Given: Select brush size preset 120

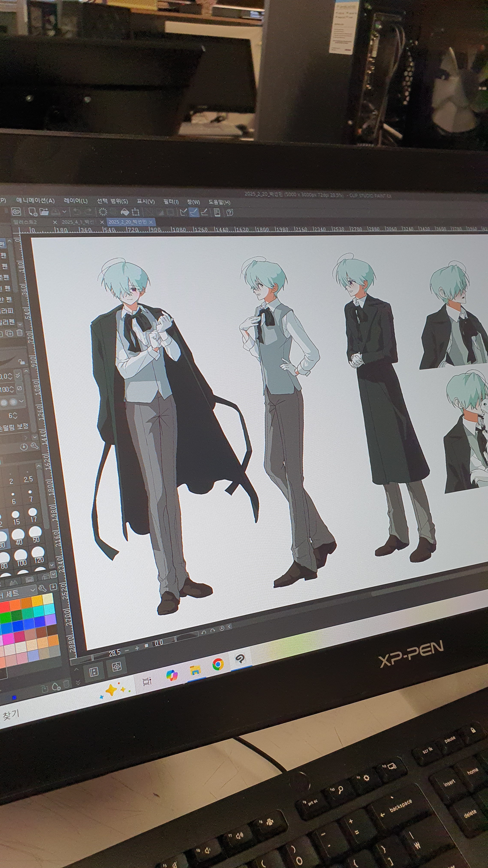Looking at the screenshot, I should click(x=38, y=555).
